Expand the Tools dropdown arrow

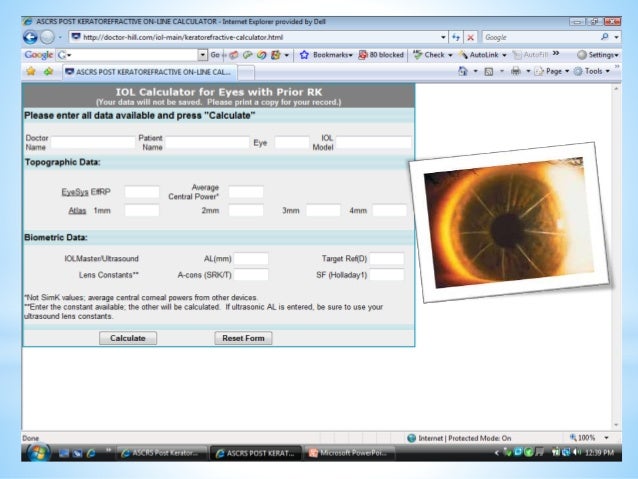pos(607,72)
